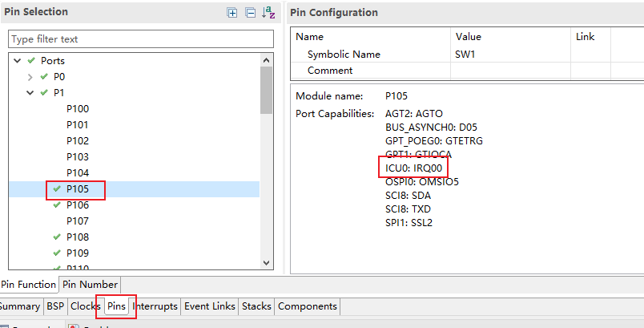This screenshot has width=644, height=328.
Task: Click the Collapse All icon in Pin Selection
Action: coord(250,12)
